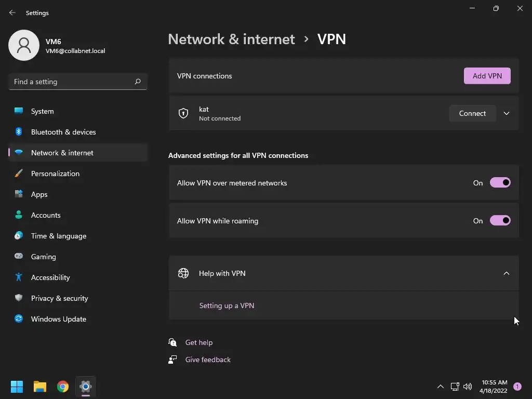
Task: Open the Bluetooth & devices settings
Action: click(63, 132)
